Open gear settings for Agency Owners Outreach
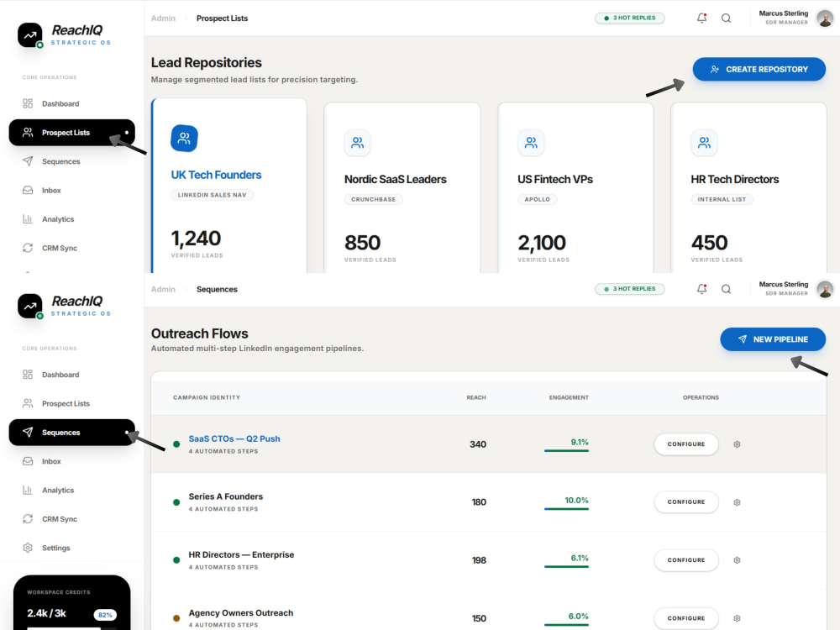This screenshot has height=630, width=840. pyautogui.click(x=738, y=618)
